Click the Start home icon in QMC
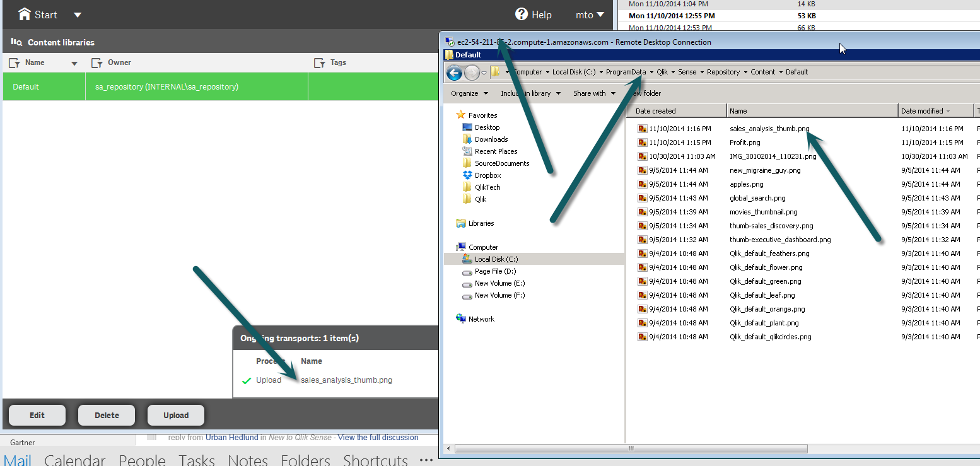 tap(25, 14)
